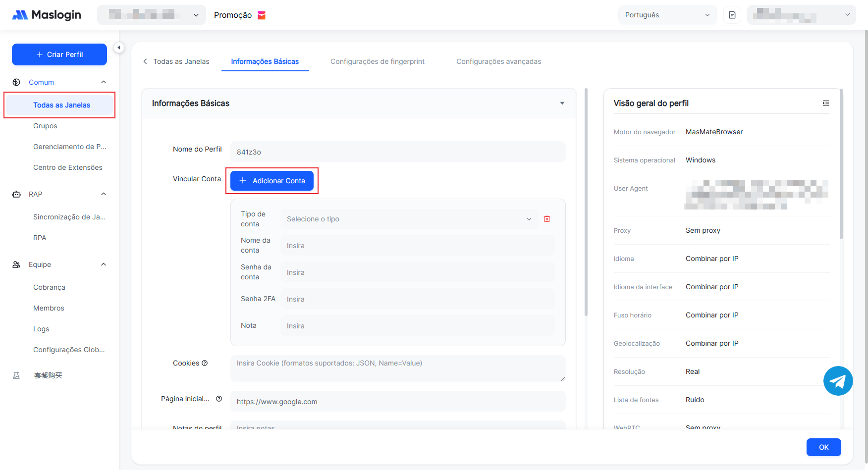868x470 pixels.
Task: Toggle the profile overview list icon
Action: (825, 103)
